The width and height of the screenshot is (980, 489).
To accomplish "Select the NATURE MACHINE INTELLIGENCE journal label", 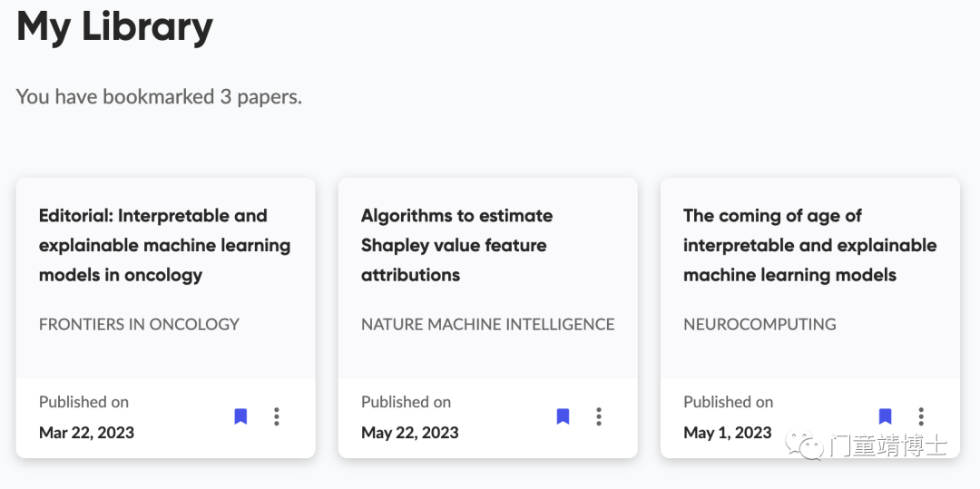I will (x=487, y=324).
